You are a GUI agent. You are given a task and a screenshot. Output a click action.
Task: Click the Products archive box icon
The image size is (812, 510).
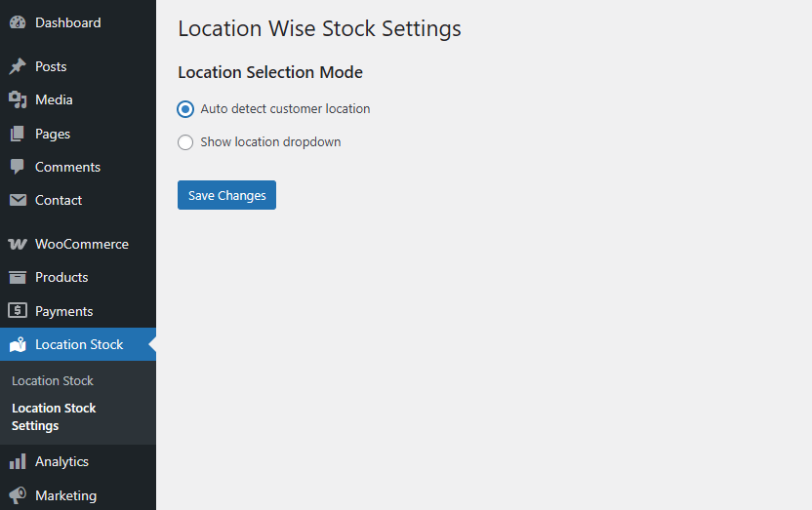18,277
